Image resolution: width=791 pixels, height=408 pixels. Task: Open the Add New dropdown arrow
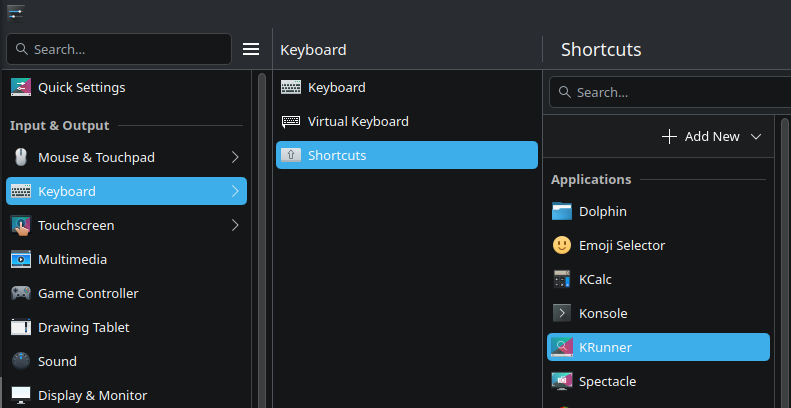click(756, 136)
